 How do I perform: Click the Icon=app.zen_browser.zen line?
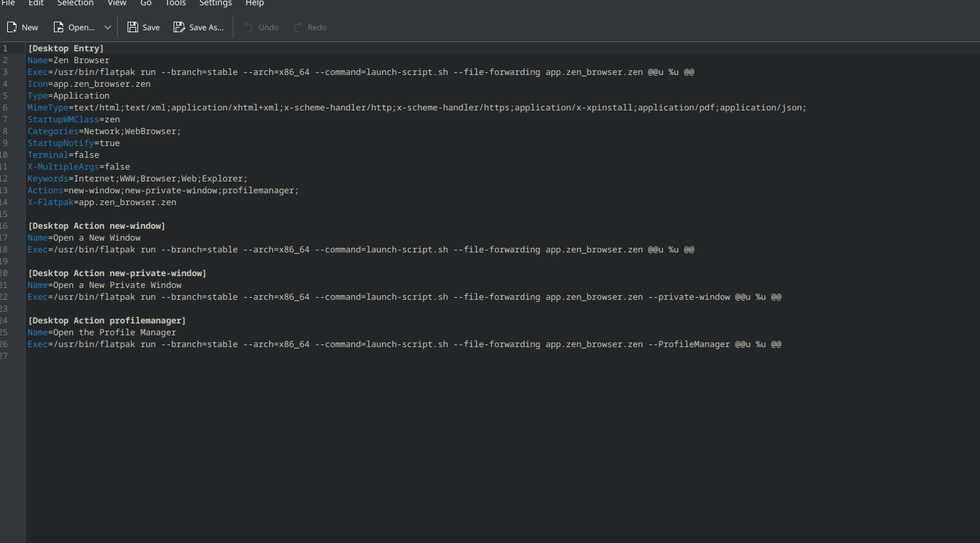coord(89,84)
